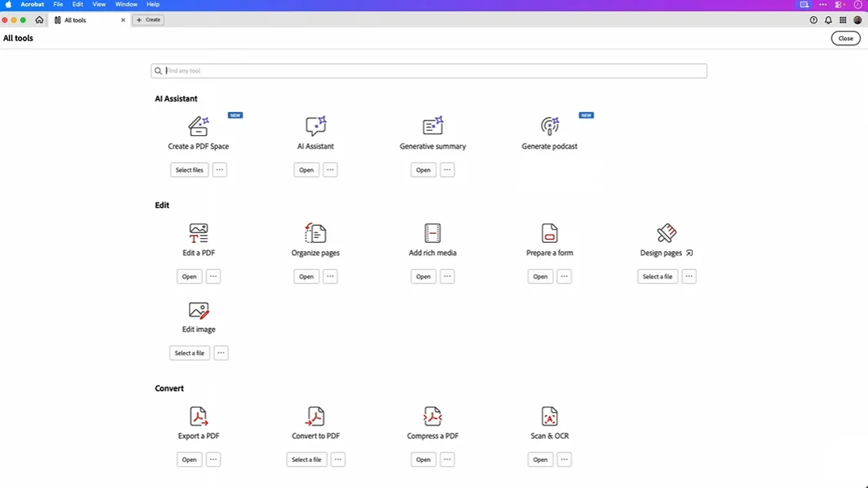This screenshot has height=488, width=868.
Task: Click Open under Add rich media
Action: [x=423, y=277]
